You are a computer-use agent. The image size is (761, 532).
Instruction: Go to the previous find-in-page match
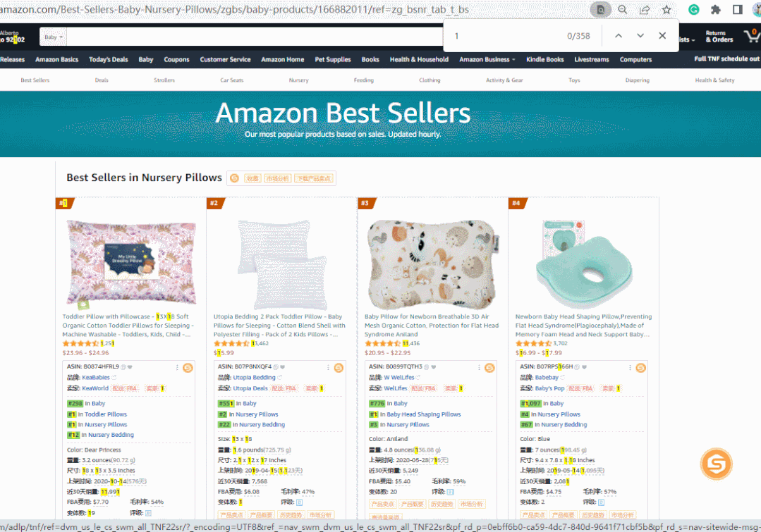pyautogui.click(x=619, y=35)
